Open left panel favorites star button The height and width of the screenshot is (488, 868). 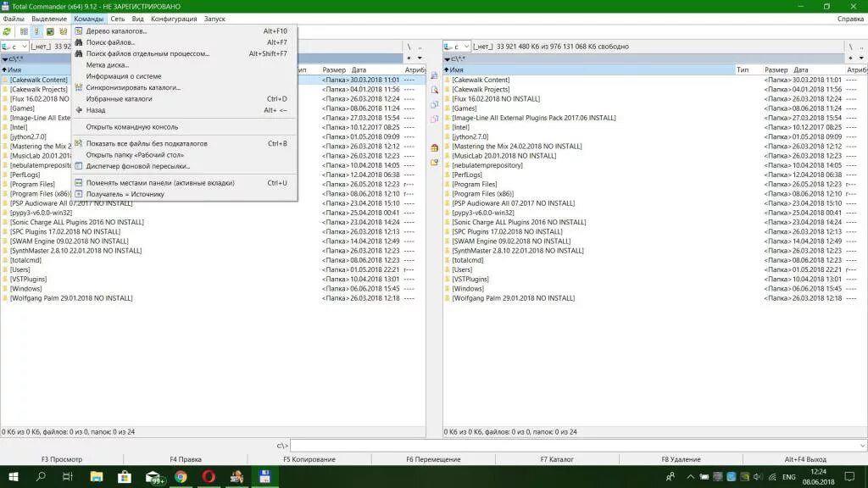tap(409, 58)
